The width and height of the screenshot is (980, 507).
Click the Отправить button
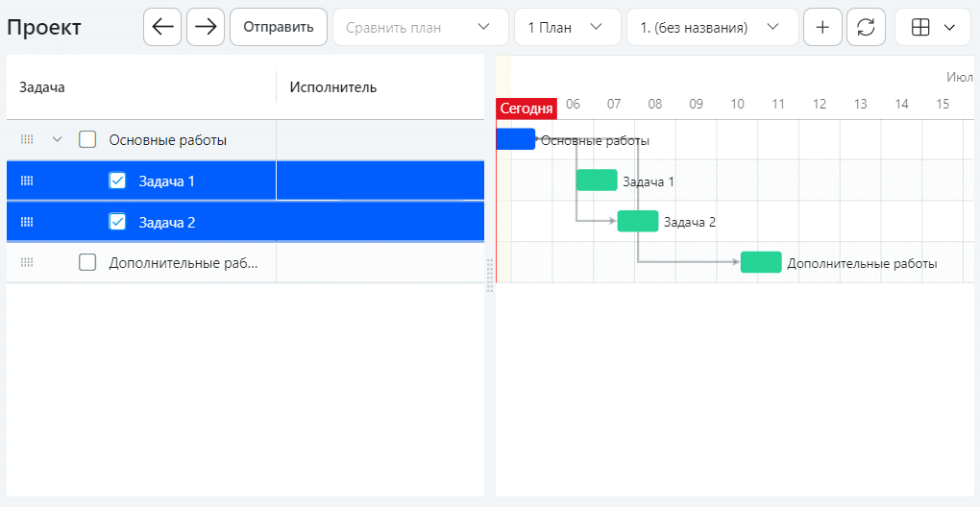pyautogui.click(x=279, y=27)
